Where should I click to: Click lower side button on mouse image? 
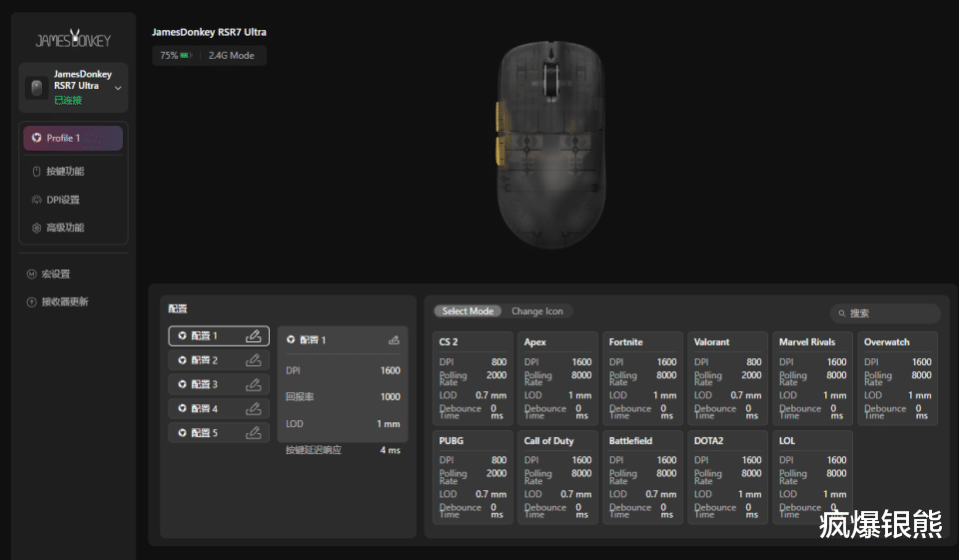tap(500, 151)
